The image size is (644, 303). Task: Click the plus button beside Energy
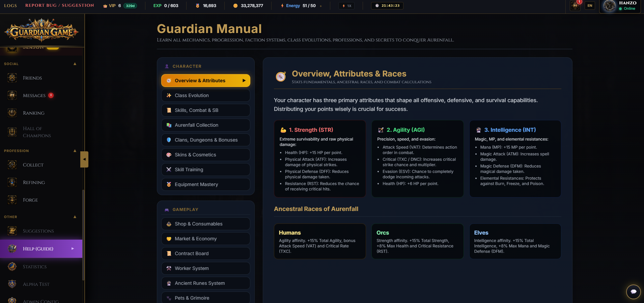coord(321,6)
